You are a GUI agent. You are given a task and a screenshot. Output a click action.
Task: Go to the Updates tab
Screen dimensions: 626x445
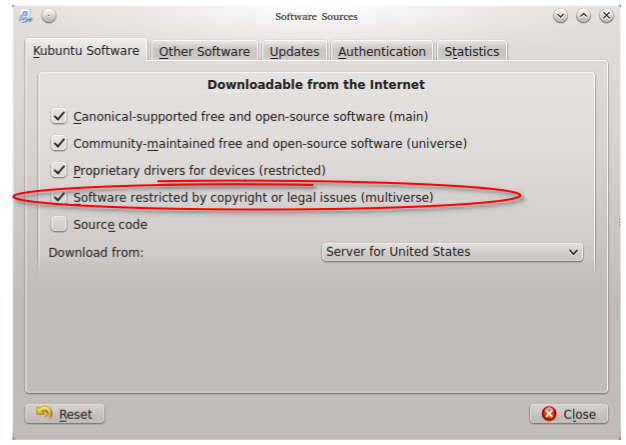pyautogui.click(x=294, y=51)
